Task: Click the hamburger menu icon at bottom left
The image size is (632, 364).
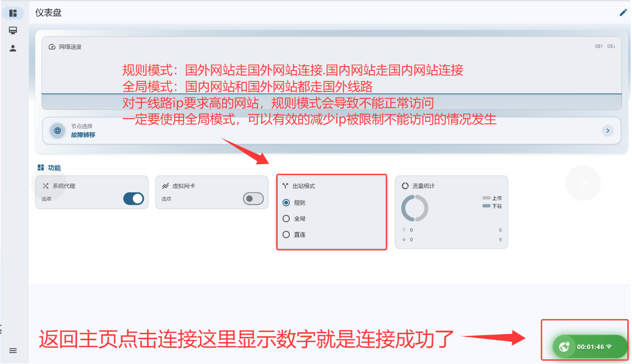Action: 13,350
